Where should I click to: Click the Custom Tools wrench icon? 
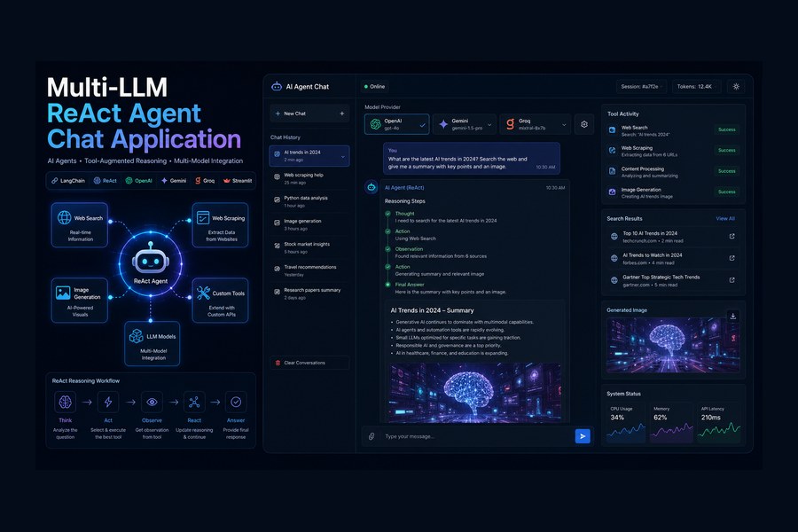(x=203, y=293)
